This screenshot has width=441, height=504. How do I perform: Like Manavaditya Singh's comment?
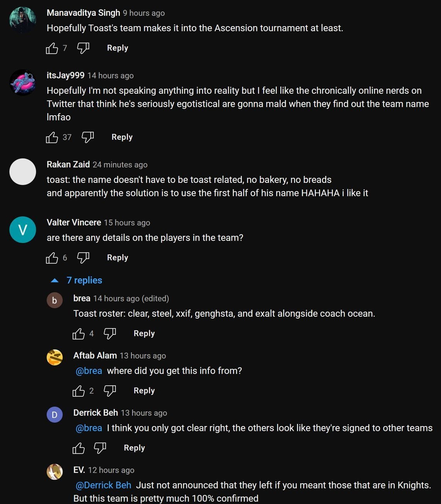click(x=52, y=48)
